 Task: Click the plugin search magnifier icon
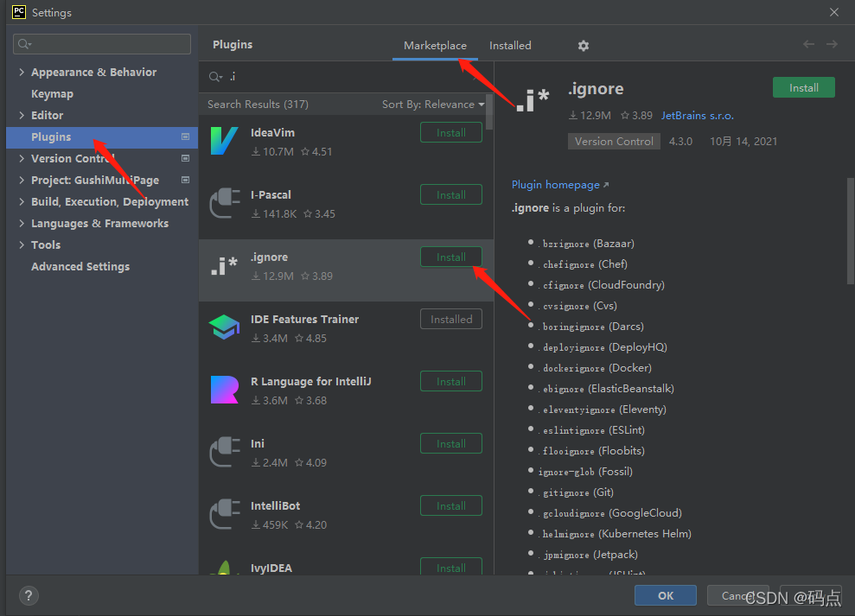216,77
